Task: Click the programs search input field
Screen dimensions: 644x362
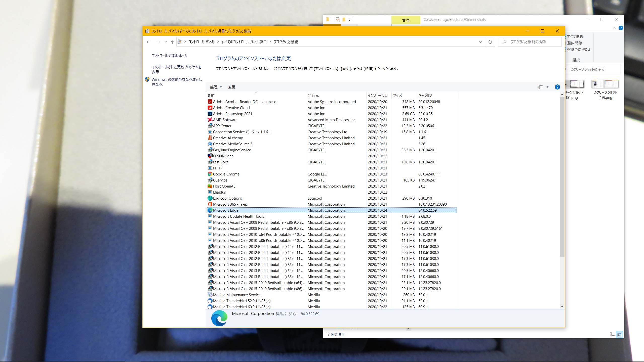Action: (530, 42)
